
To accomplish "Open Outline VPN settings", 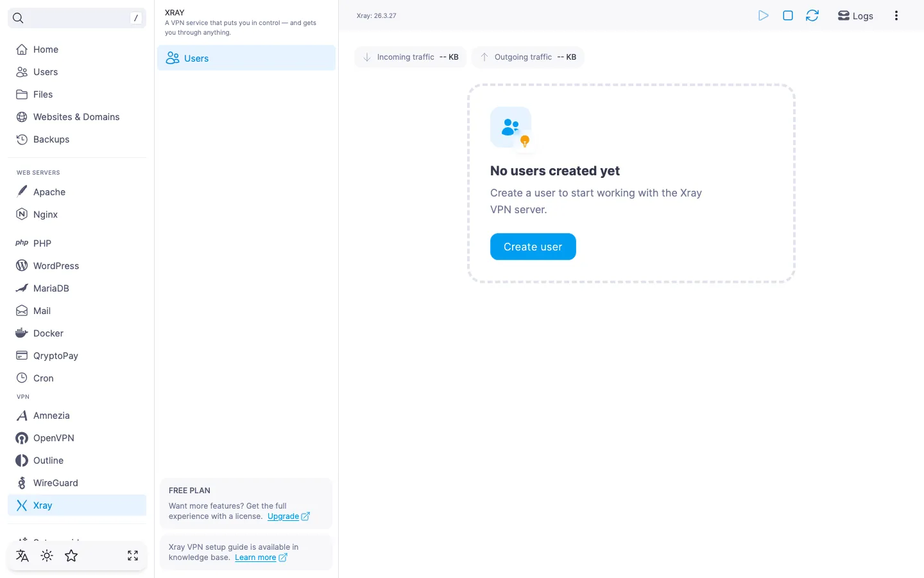I will coord(77,460).
